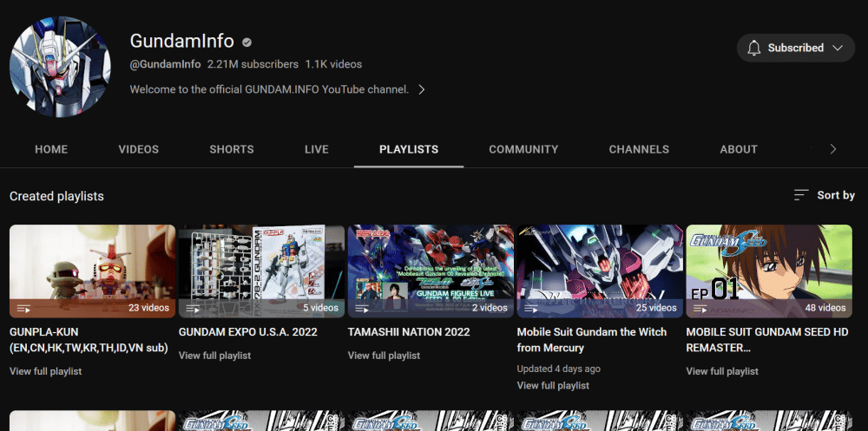Click the Created playlists heading
The height and width of the screenshot is (431, 868).
click(56, 196)
